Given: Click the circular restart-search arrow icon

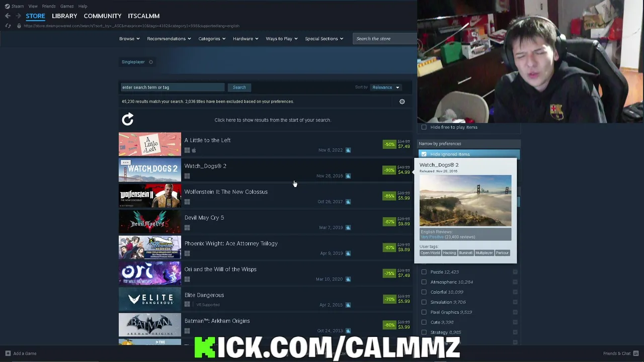Looking at the screenshot, I should pos(128,119).
